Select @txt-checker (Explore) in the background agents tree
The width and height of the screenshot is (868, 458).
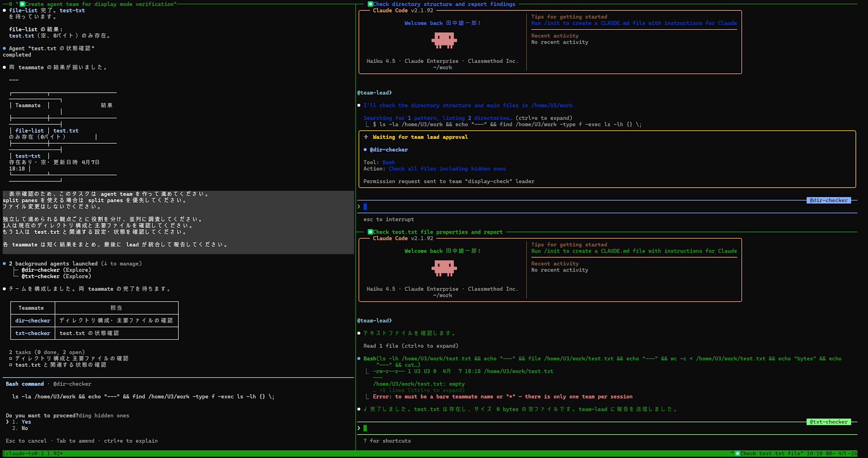[56, 277]
